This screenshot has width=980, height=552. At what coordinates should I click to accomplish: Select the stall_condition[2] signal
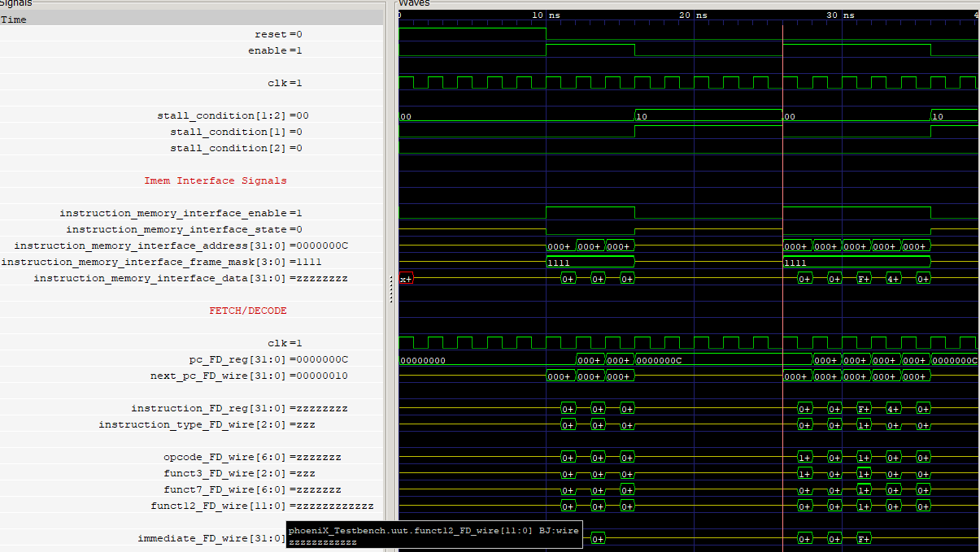pos(191,148)
